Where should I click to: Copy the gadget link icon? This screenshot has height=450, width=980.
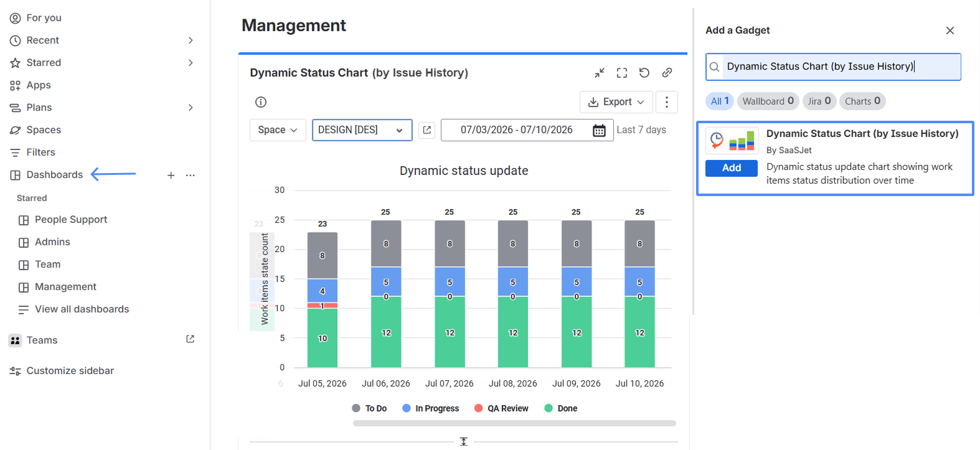coord(667,73)
